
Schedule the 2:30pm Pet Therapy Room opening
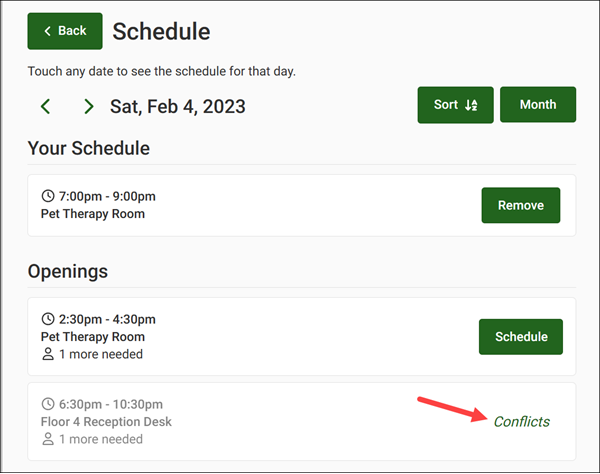click(x=520, y=337)
